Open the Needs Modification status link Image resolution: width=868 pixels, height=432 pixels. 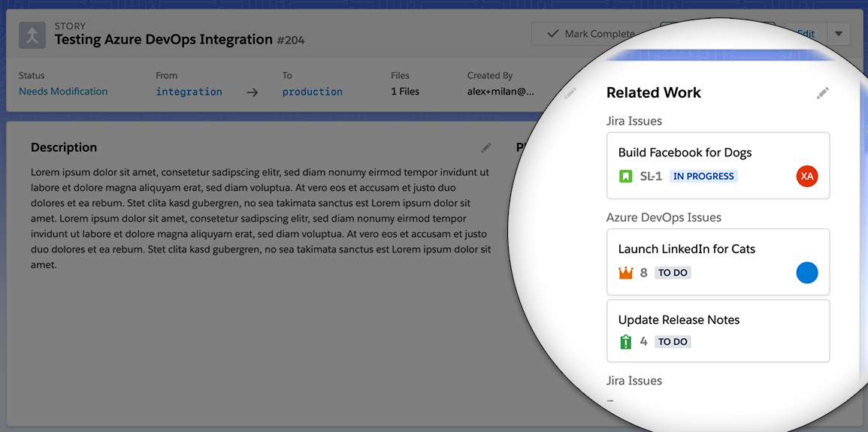[63, 91]
